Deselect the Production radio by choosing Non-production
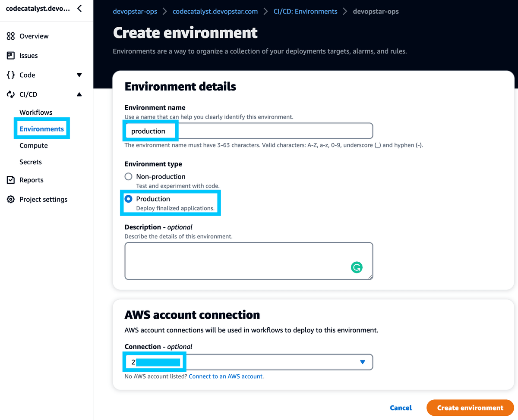The height and width of the screenshot is (420, 518). coord(128,176)
